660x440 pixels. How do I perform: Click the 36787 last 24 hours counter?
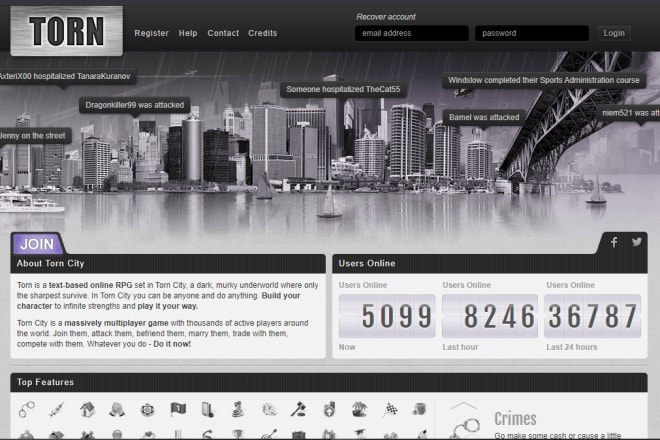[593, 316]
